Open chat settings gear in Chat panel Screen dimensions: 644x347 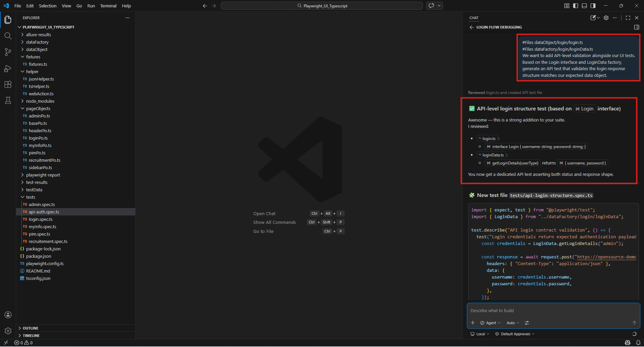tap(606, 18)
